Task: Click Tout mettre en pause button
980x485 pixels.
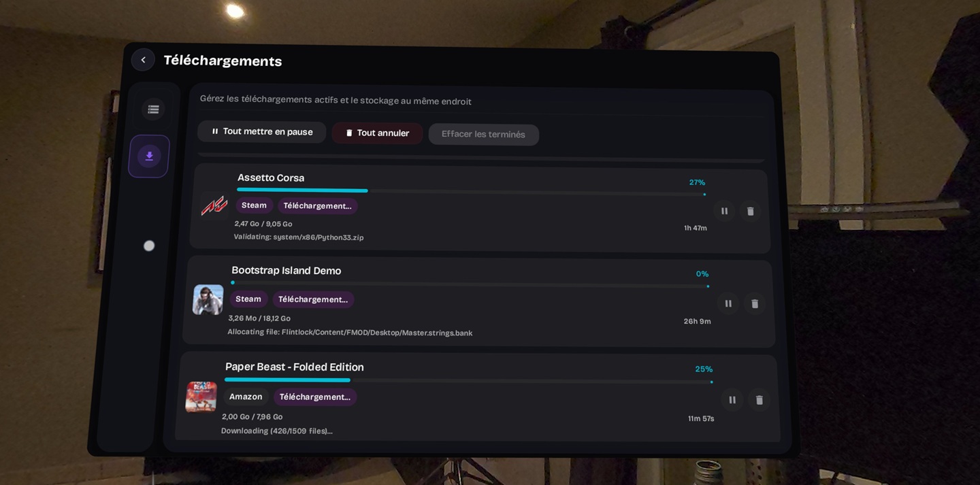Action: click(262, 132)
